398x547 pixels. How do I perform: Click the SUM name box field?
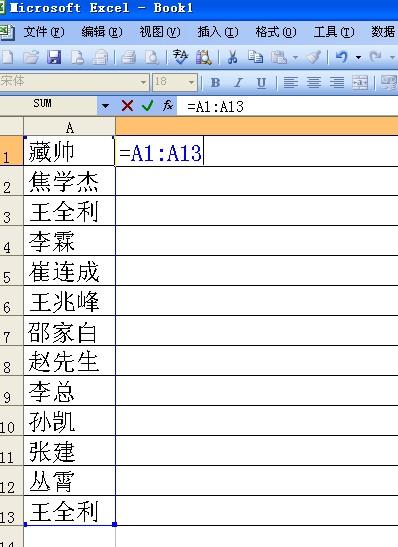pyautogui.click(x=48, y=105)
